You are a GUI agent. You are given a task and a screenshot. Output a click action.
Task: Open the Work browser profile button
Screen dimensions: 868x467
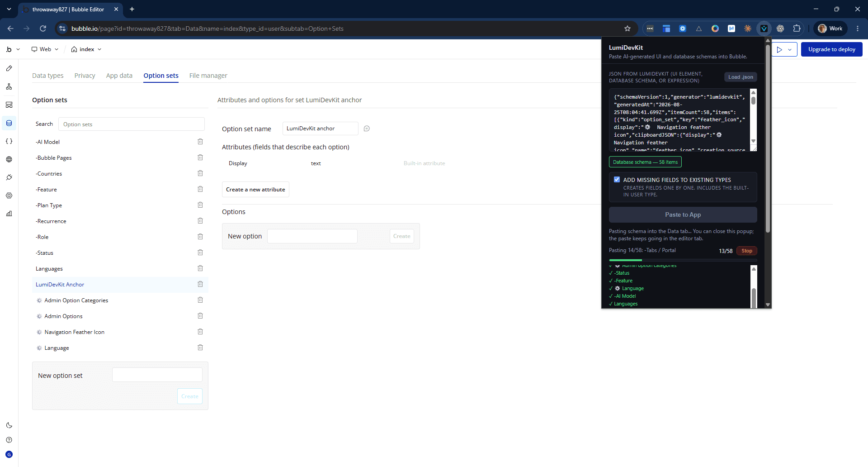coord(830,29)
